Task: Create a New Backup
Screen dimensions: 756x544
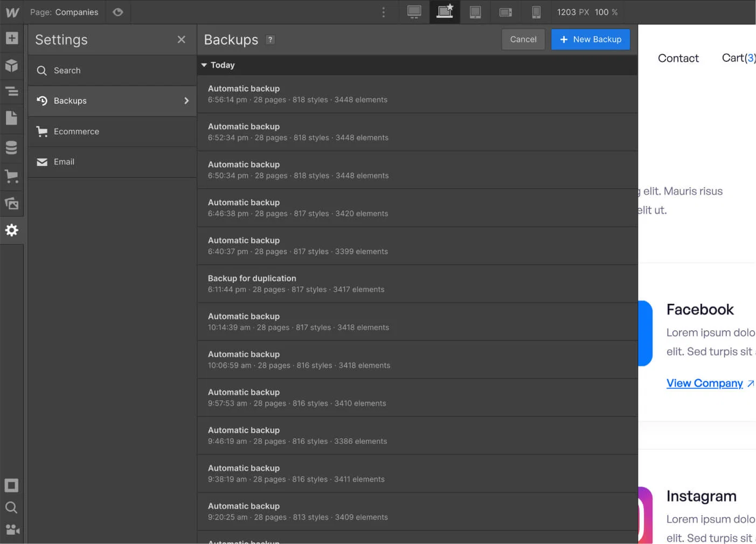Action: pyautogui.click(x=591, y=39)
